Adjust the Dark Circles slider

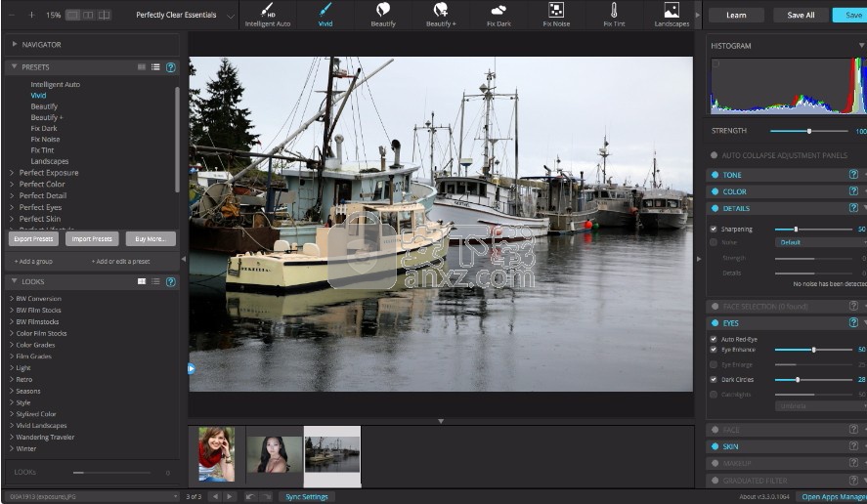pyautogui.click(x=813, y=380)
